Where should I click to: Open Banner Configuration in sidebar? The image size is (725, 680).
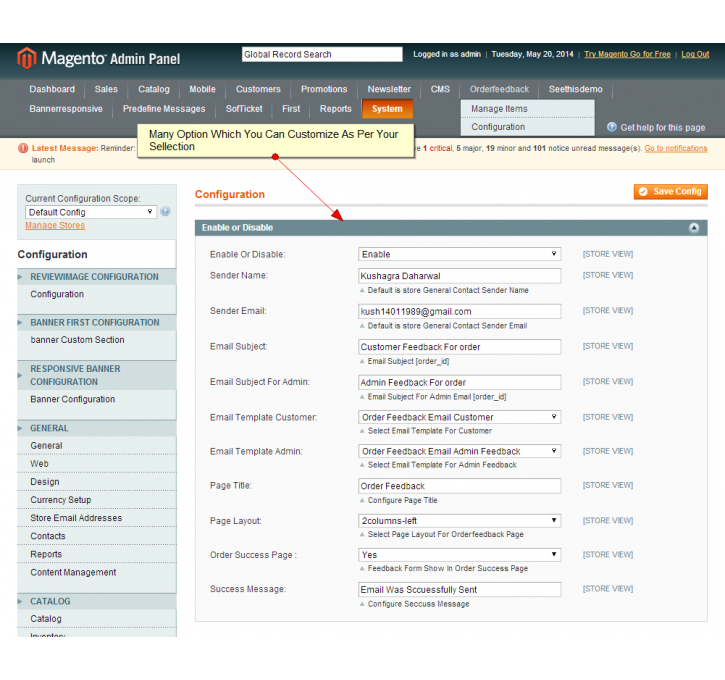[73, 399]
